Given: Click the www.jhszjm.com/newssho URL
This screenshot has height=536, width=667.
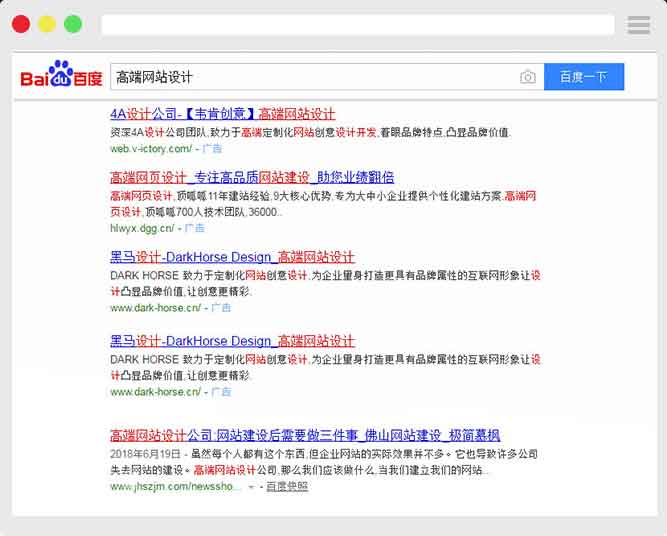Looking at the screenshot, I should point(175,487).
